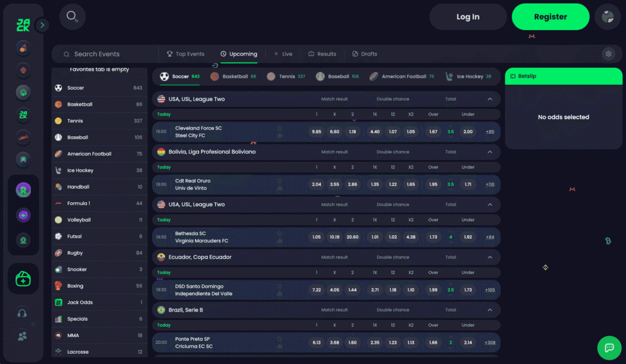Select American Football 75 in sport strip

[402, 76]
